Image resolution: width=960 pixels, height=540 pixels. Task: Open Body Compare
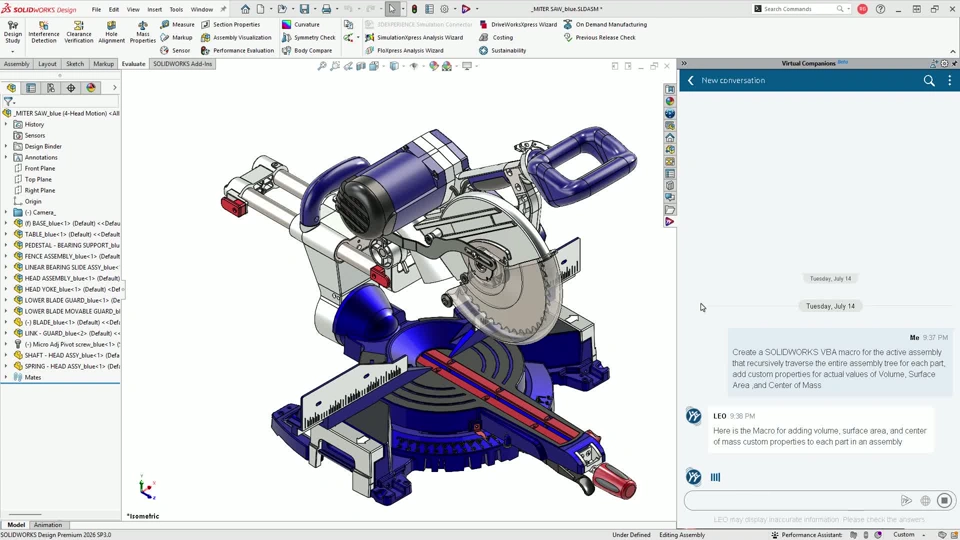pos(307,50)
